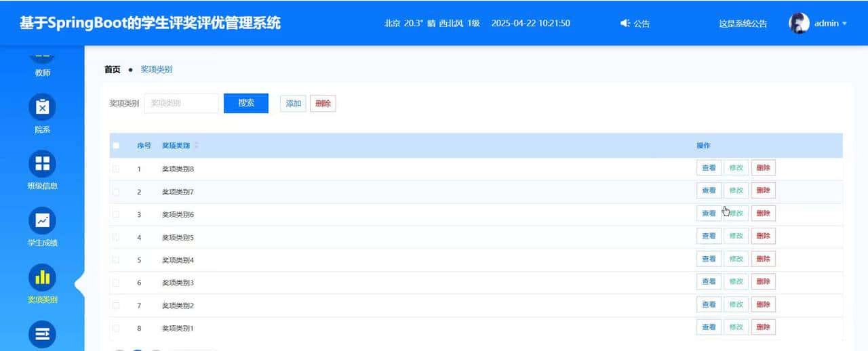Click 删除 for 奖项类别8
The width and height of the screenshot is (868, 351).
[763, 168]
